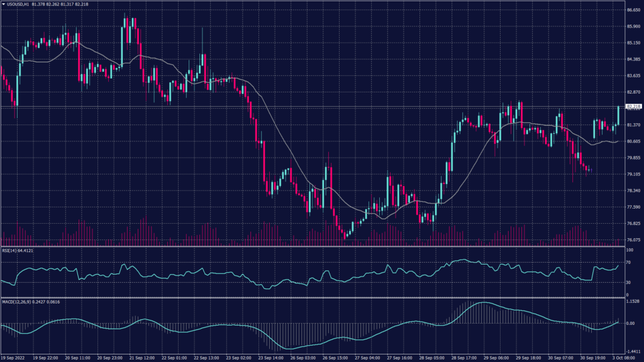Click the RSI 30 level label
The width and height of the screenshot is (644, 362).
629,282
